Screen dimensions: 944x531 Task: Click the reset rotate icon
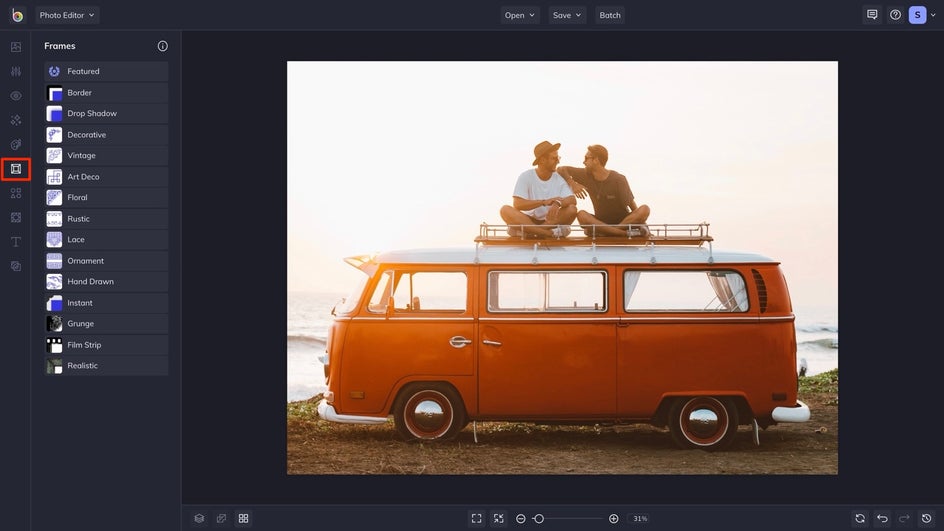point(860,518)
